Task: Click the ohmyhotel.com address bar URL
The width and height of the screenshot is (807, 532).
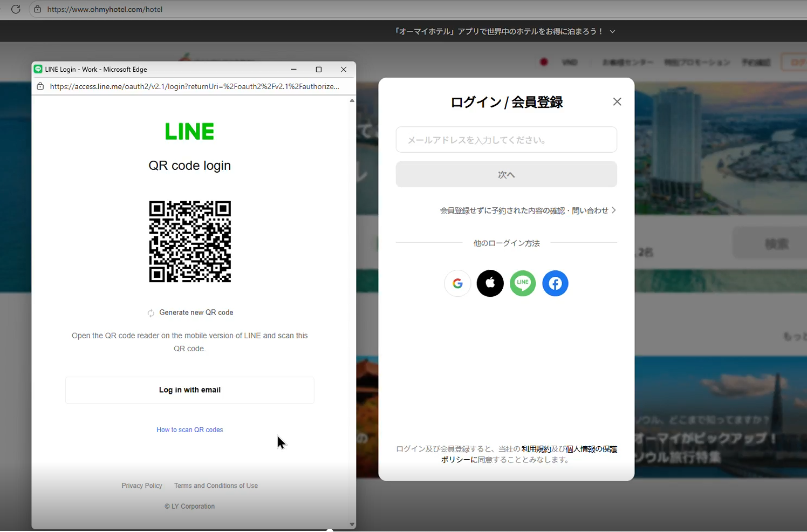Action: (105, 9)
